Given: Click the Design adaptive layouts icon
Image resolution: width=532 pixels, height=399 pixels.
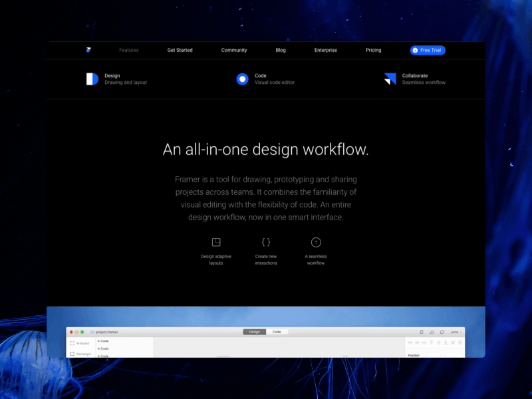Looking at the screenshot, I should pos(216,243).
